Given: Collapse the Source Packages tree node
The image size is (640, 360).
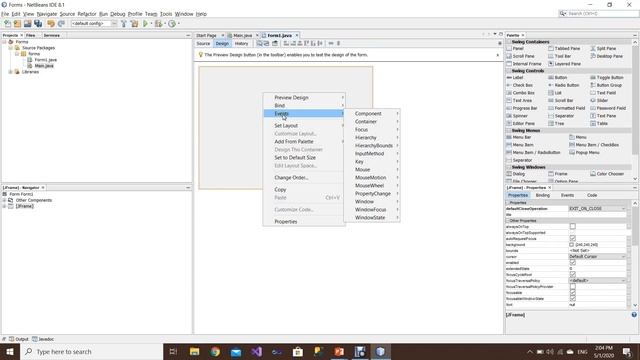Looking at the screenshot, I should [11, 48].
